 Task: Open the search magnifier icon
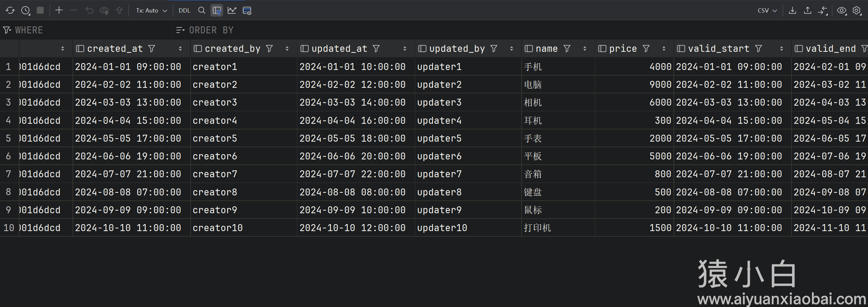click(201, 11)
